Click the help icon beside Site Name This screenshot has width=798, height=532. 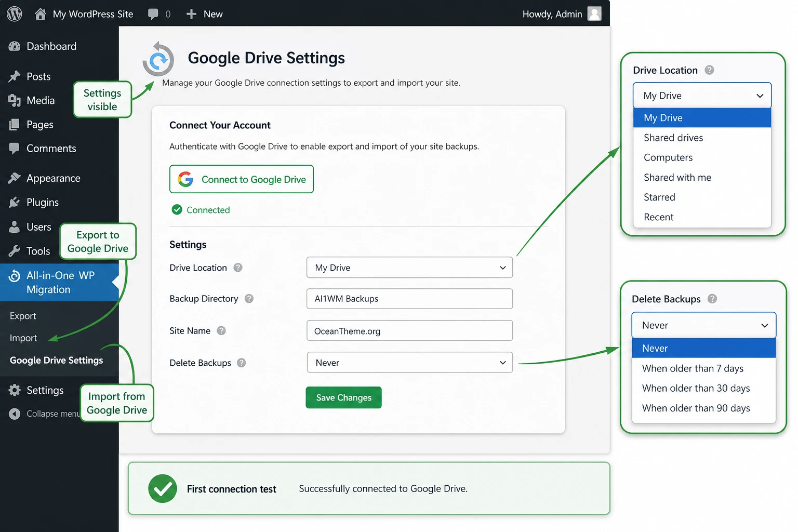tap(221, 330)
